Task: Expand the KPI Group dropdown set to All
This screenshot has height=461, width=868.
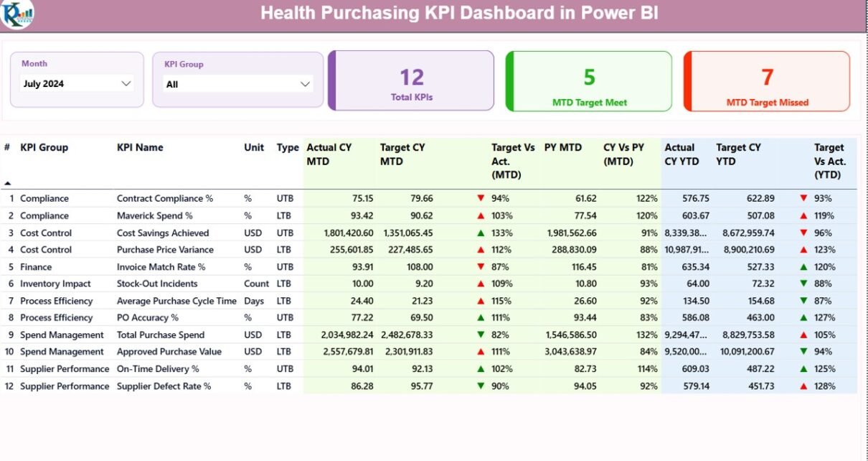Action: click(237, 85)
